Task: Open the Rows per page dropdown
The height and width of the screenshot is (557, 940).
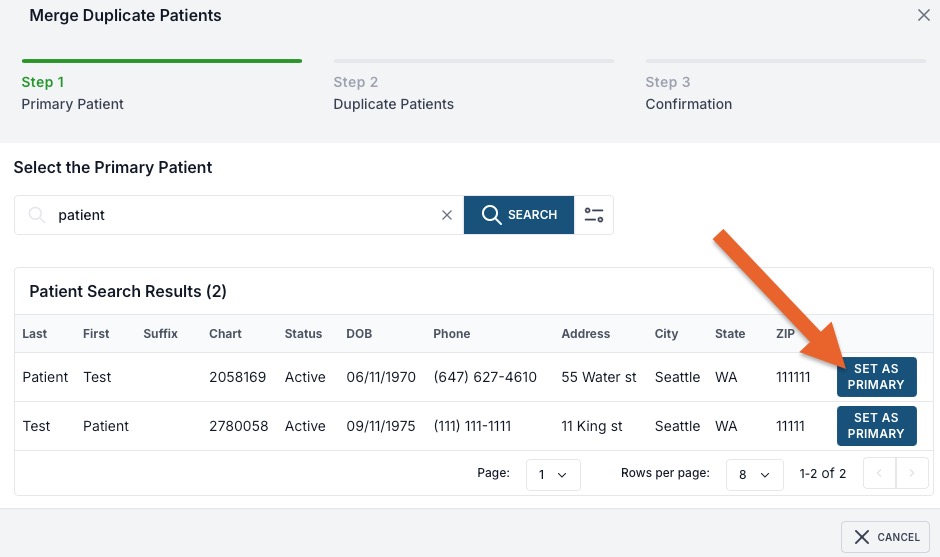Action: coord(754,474)
